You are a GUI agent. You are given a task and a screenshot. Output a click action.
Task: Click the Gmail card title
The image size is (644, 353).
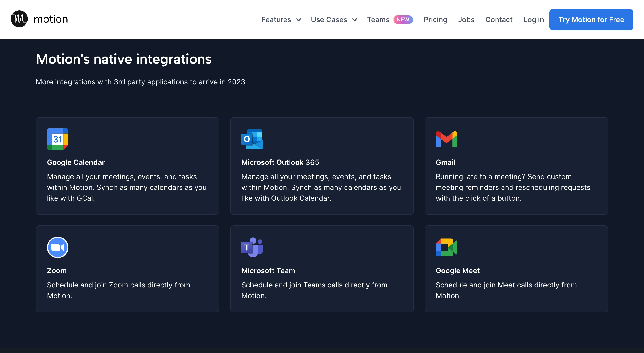pos(445,162)
